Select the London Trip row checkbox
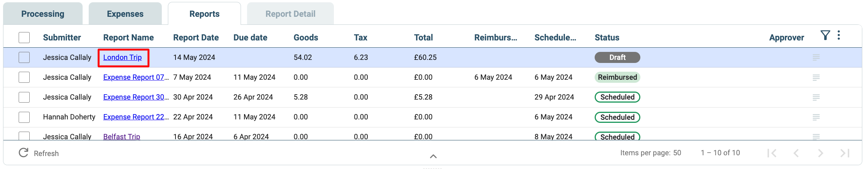This screenshot has height=169, width=868. [24, 57]
